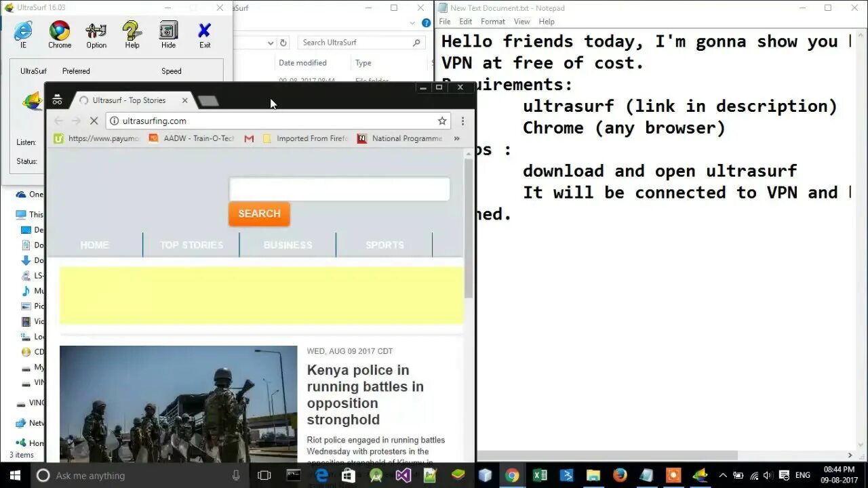Open the Kenya police headline article

(365, 394)
